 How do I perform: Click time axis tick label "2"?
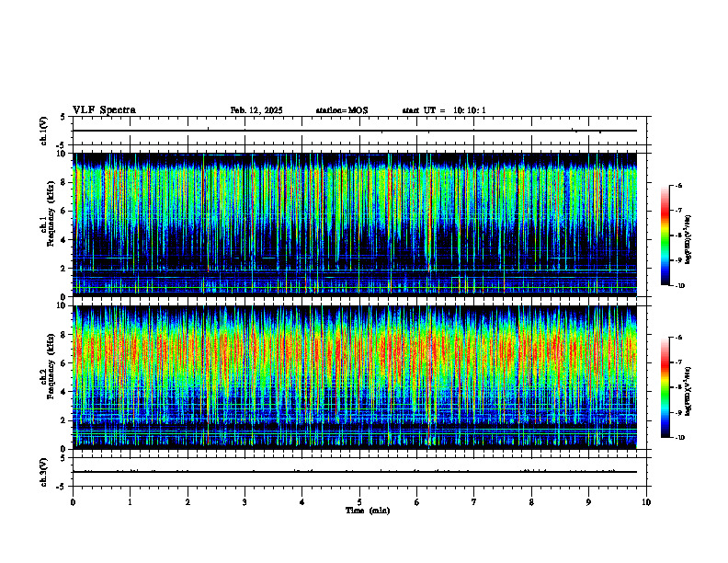tap(188, 502)
